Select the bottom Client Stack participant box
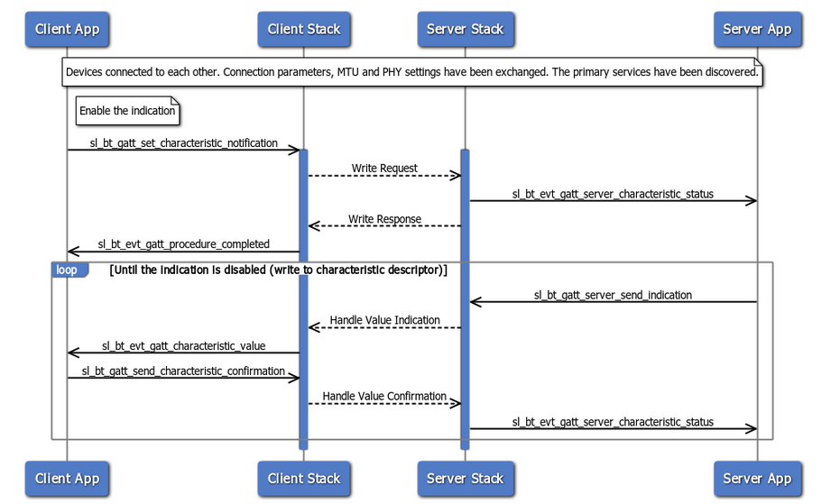The width and height of the screenshot is (840, 504). tap(304, 478)
